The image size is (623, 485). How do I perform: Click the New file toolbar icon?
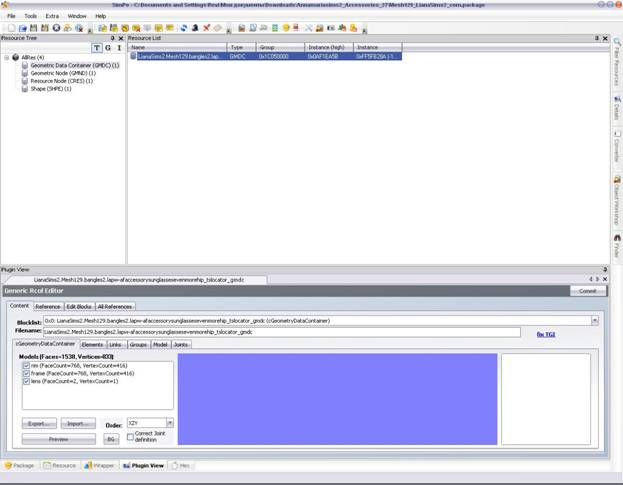(10, 28)
